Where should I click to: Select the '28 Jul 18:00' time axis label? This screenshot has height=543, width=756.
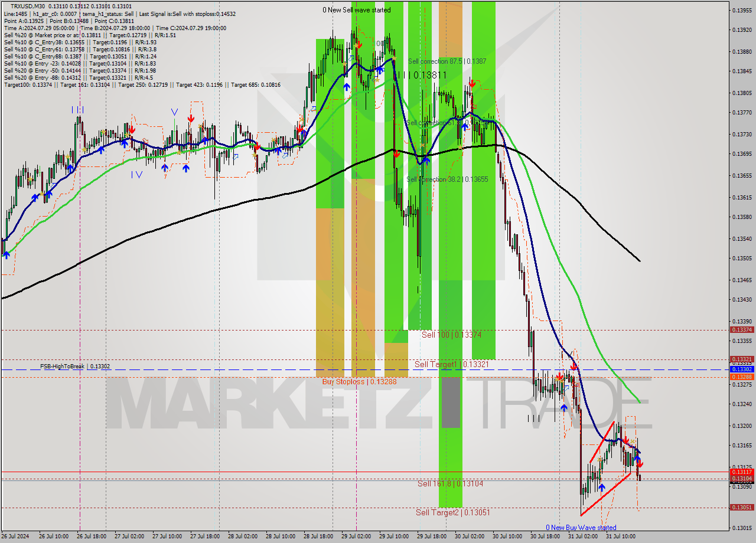[318, 537]
